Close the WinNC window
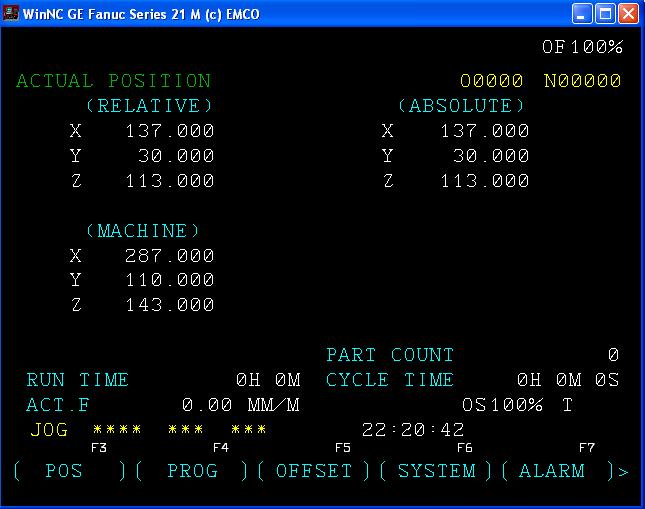 (629, 14)
